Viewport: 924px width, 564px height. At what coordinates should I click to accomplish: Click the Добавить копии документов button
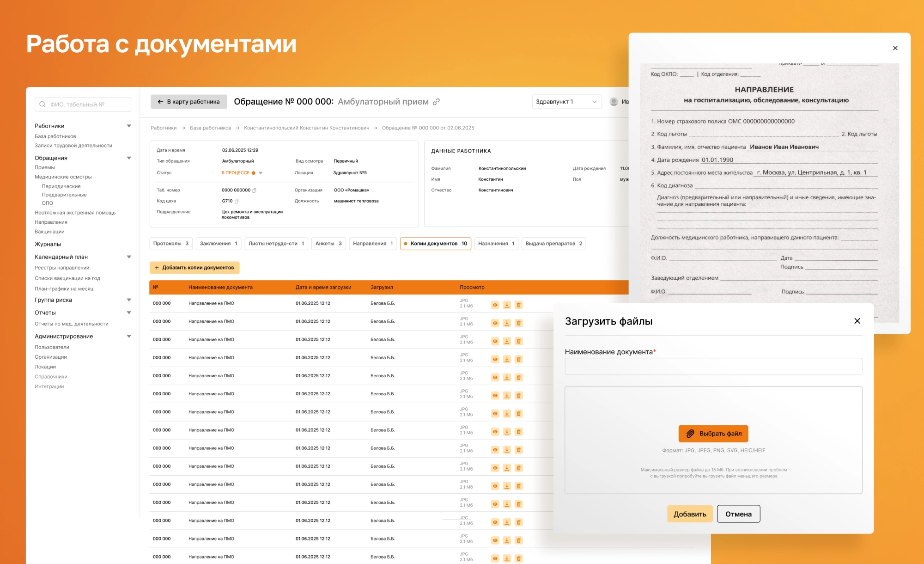pyautogui.click(x=195, y=268)
